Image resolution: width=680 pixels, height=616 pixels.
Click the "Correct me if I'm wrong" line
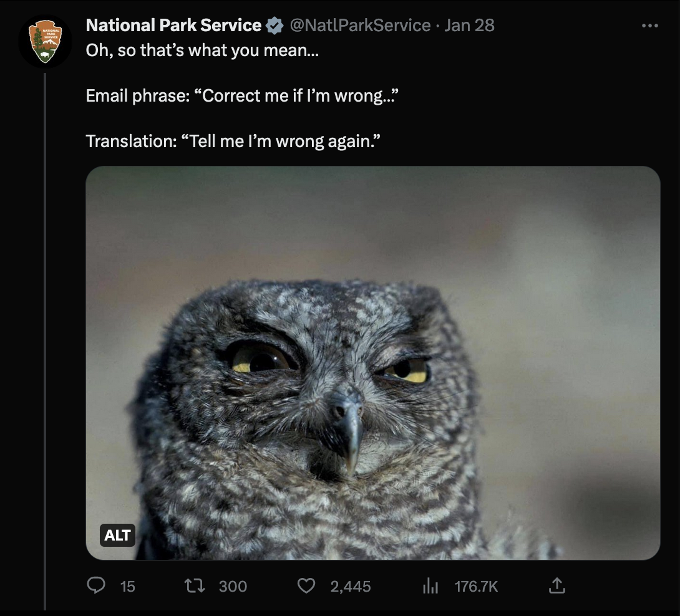(x=242, y=96)
